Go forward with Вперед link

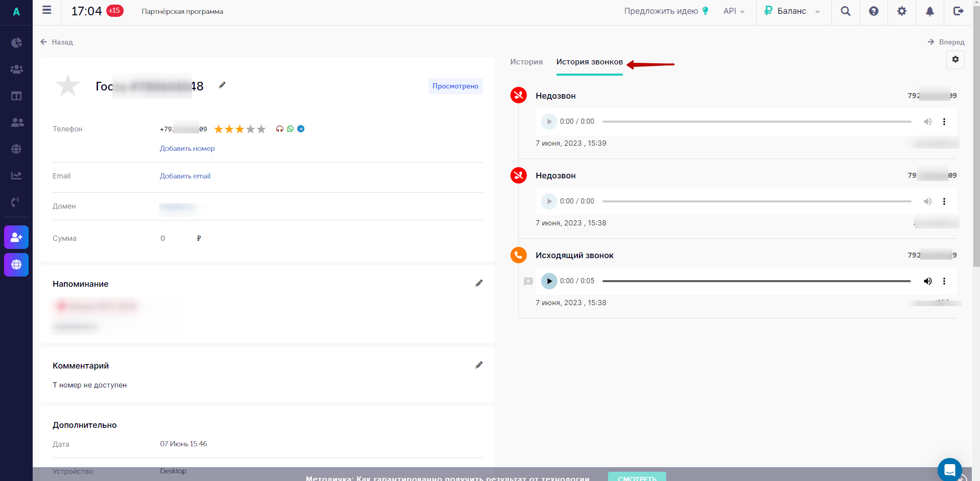[946, 42]
